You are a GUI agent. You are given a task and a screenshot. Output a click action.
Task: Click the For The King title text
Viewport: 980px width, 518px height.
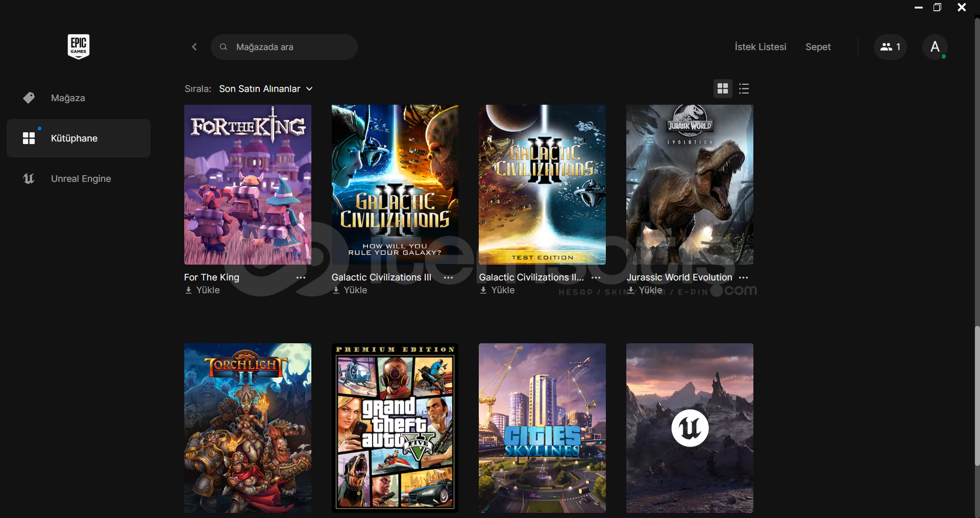[x=211, y=277]
